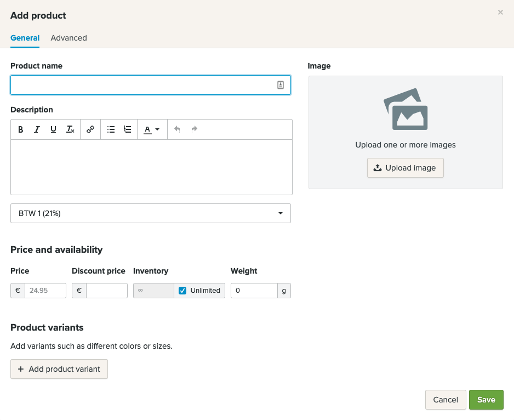The width and height of the screenshot is (514, 420).
Task: Redo last edit in description editor
Action: tap(194, 129)
